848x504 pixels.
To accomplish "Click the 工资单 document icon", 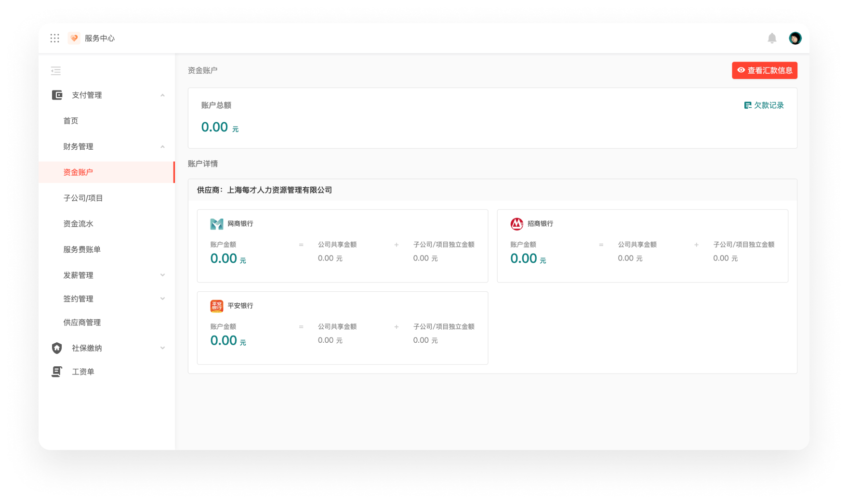I will coord(57,372).
